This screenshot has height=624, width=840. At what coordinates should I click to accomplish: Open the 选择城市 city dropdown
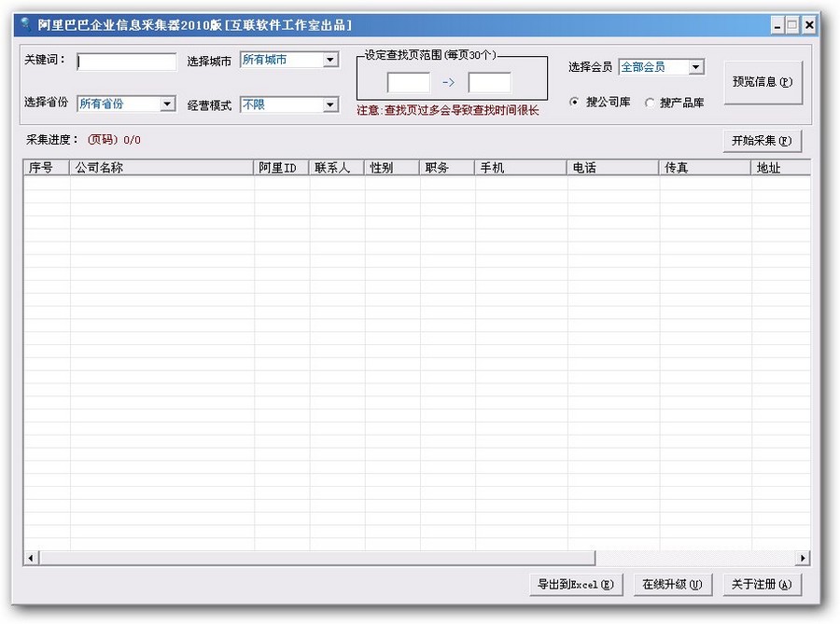click(330, 60)
